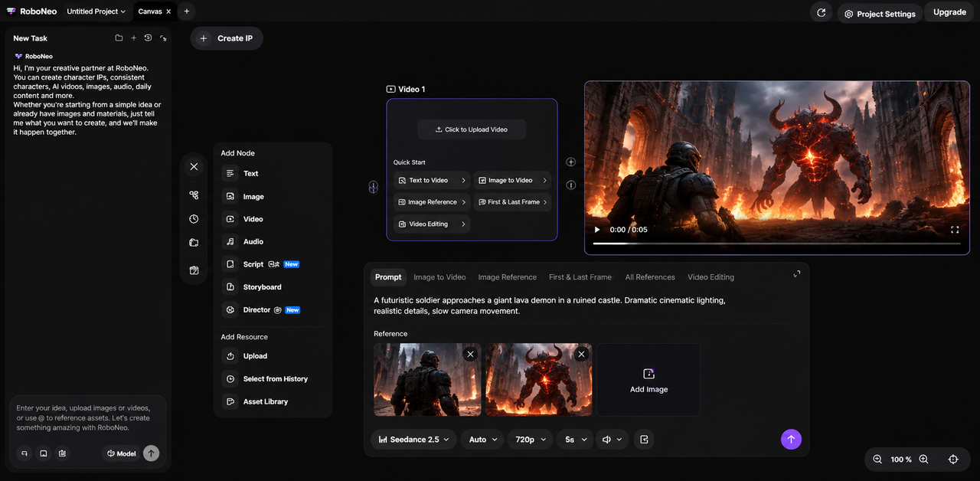This screenshot has height=481, width=980.
Task: Select Image to Video quick start
Action: point(512,181)
